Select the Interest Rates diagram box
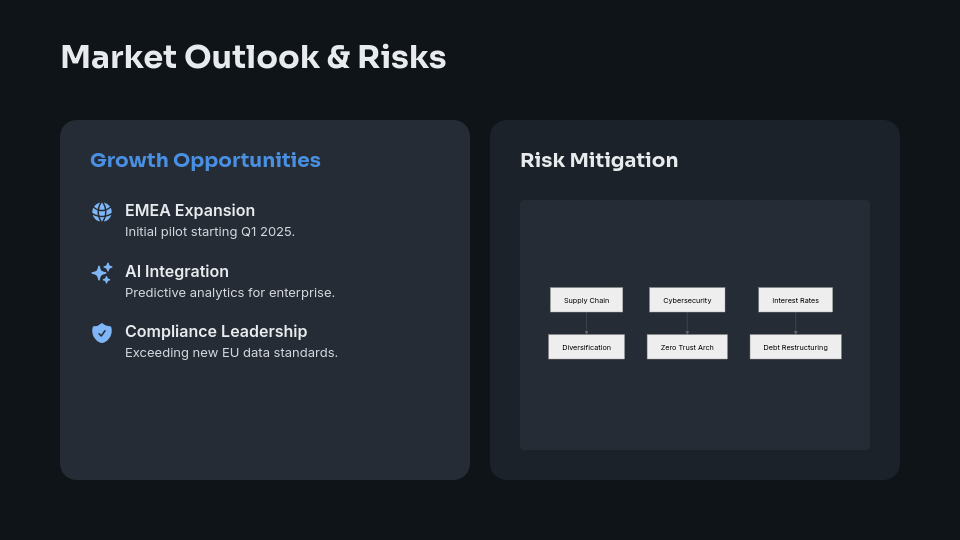The width and height of the screenshot is (960, 540). (x=795, y=300)
